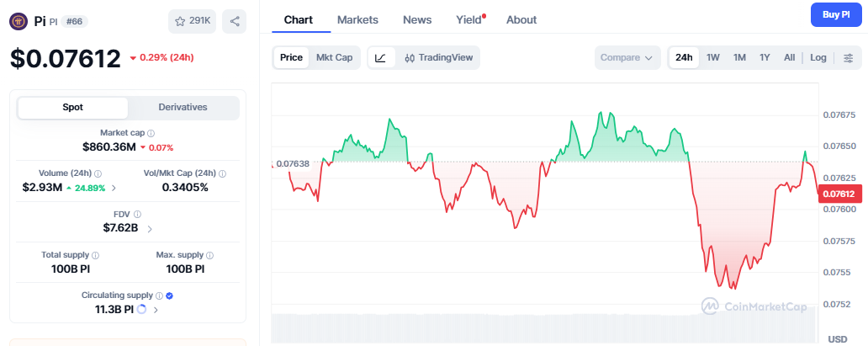Expand FDV details chevron
This screenshot has width=868, height=346.
tap(150, 228)
